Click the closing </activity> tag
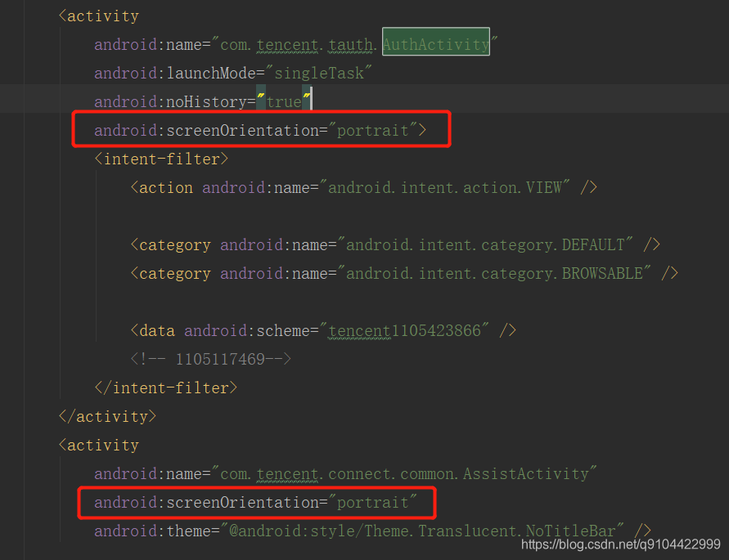Viewport: 729px width, 560px height. (x=107, y=417)
